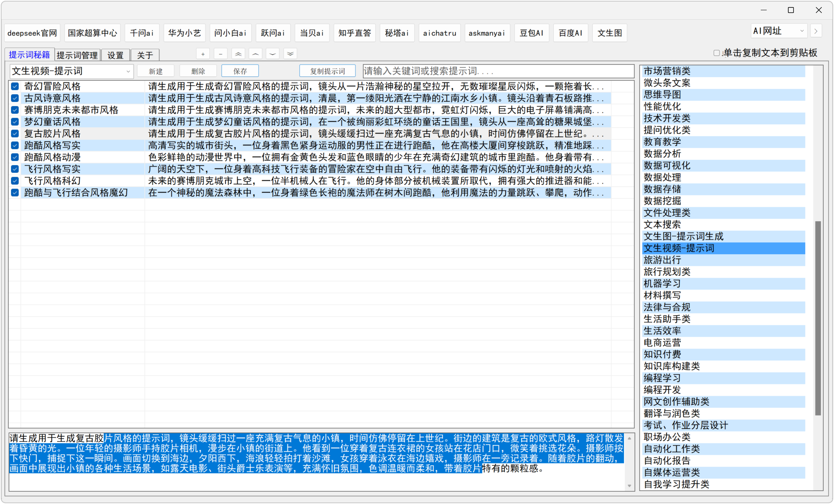834x504 pixels.
Task: Open the 文生视频-提示词 category dropdown
Action: tap(72, 71)
